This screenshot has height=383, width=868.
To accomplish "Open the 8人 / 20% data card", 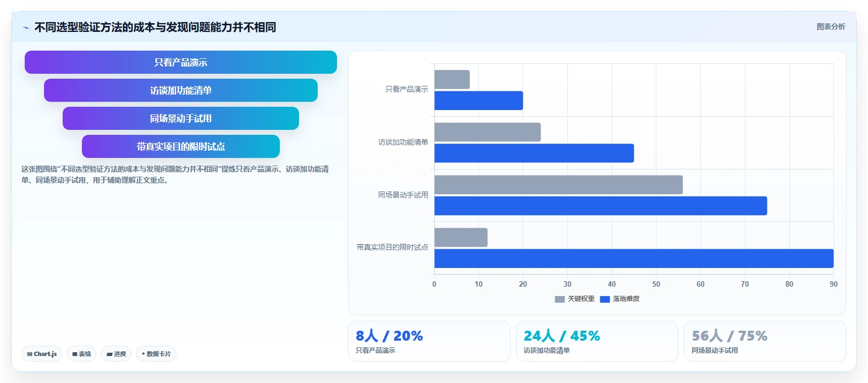I will [x=429, y=341].
